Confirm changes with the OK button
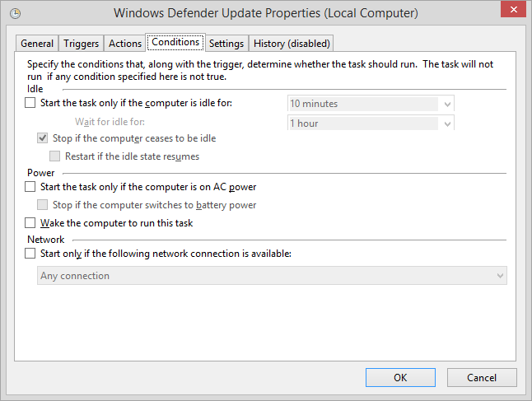Image resolution: width=532 pixels, height=401 pixels. point(400,378)
